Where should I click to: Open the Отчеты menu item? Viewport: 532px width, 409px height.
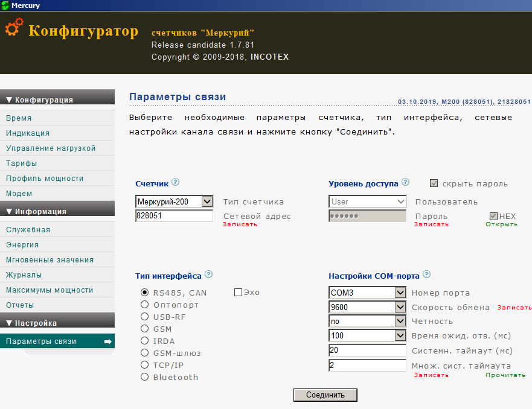coord(57,305)
